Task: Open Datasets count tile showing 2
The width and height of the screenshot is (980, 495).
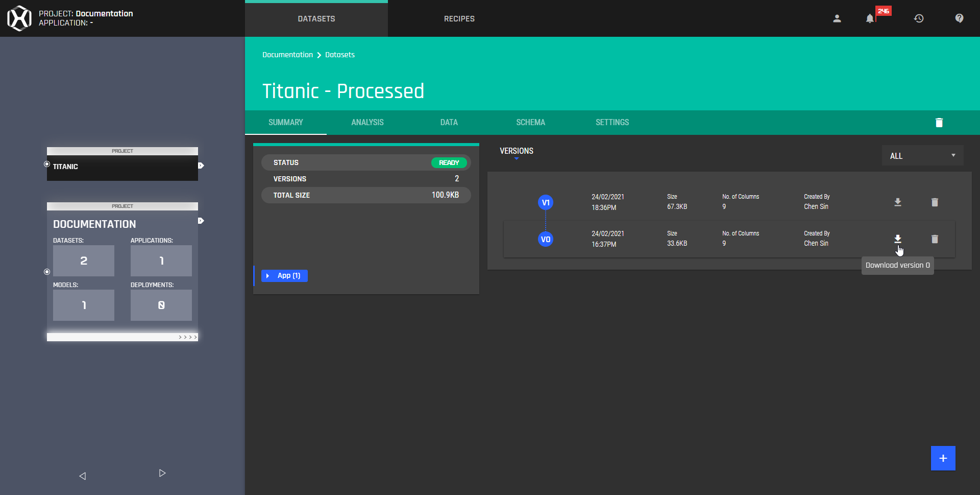Action: (x=84, y=261)
